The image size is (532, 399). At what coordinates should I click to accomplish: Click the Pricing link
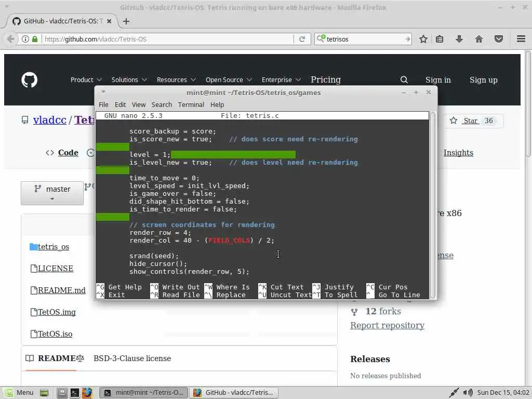point(326,79)
